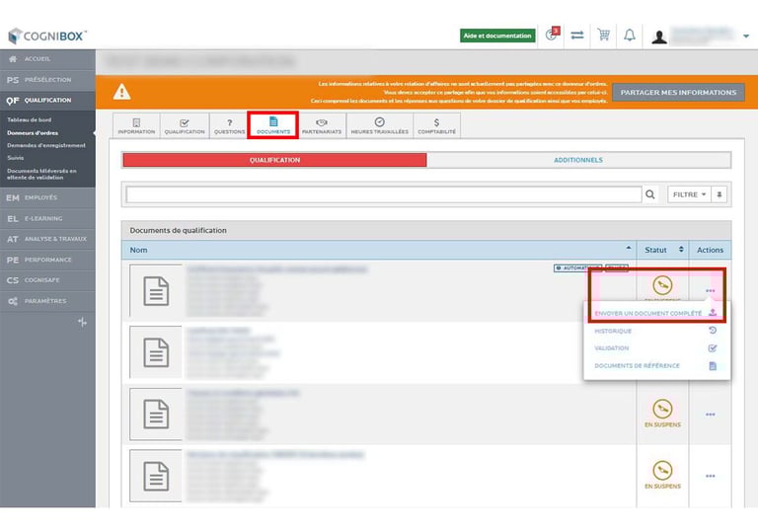Open the actions ellipsis for fourth document
This screenshot has height=532, width=758.
710,476
